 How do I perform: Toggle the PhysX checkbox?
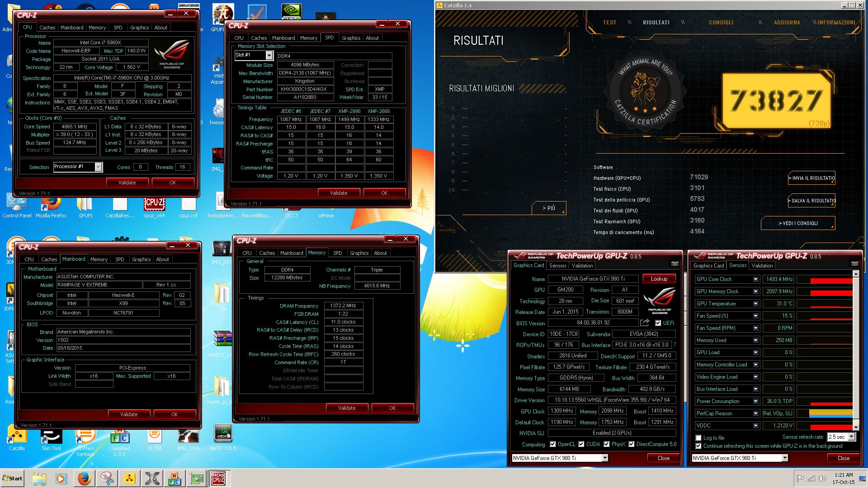[x=606, y=444]
